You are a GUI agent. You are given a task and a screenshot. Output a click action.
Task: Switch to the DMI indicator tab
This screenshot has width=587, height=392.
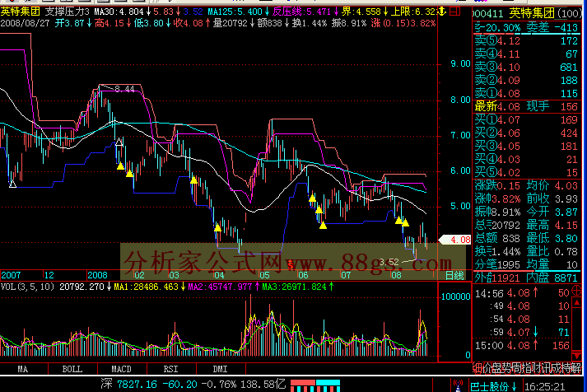(x=220, y=369)
